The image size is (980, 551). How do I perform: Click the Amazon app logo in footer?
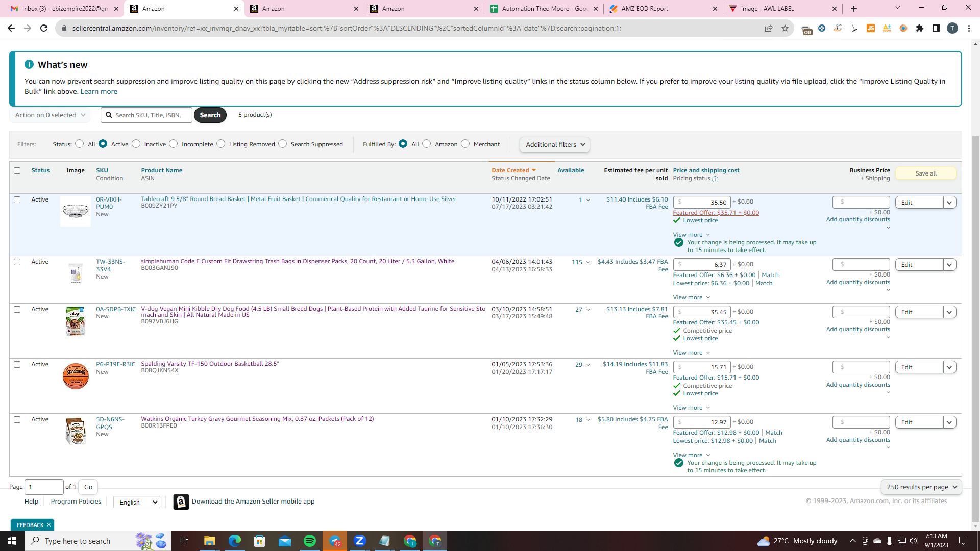(181, 502)
